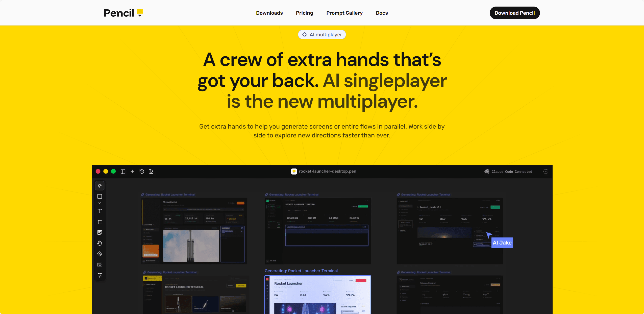
Task: Select the arrow move tool
Action: pyautogui.click(x=100, y=186)
